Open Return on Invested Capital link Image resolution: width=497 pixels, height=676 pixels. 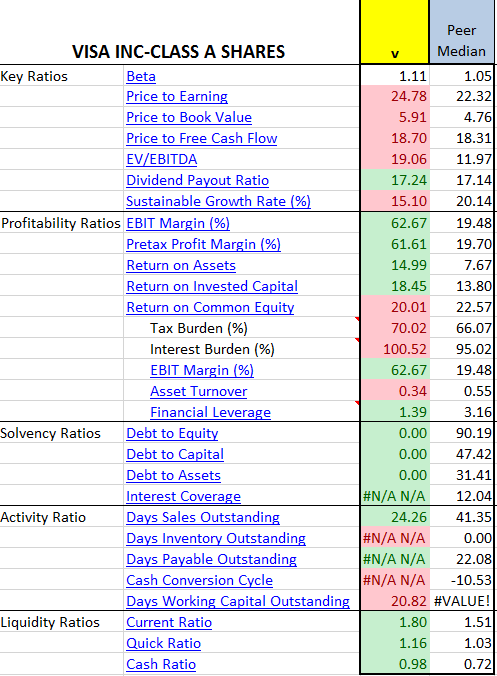212,286
